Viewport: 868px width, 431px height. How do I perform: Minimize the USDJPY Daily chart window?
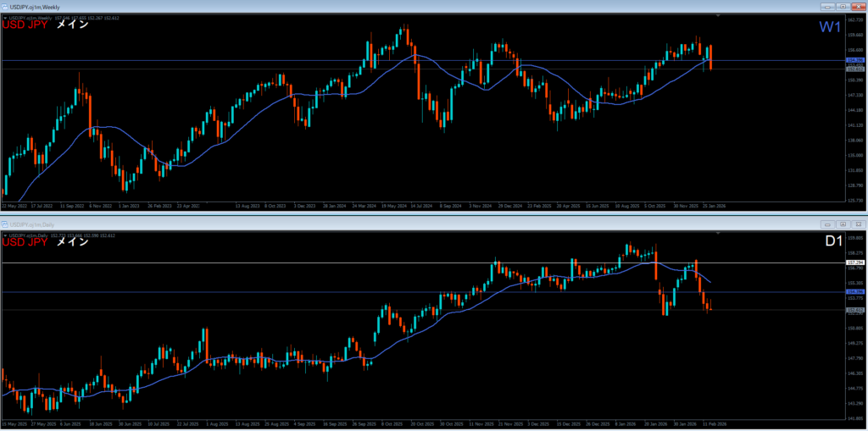(x=827, y=224)
